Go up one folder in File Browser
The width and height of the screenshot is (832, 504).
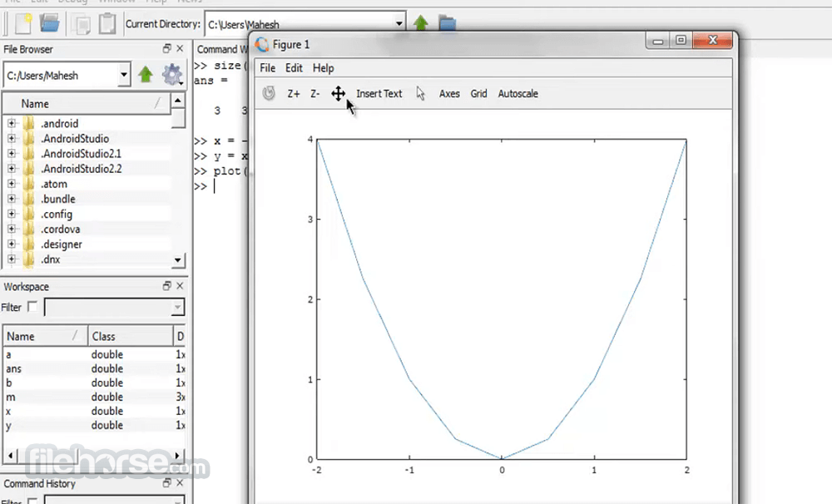[146, 74]
